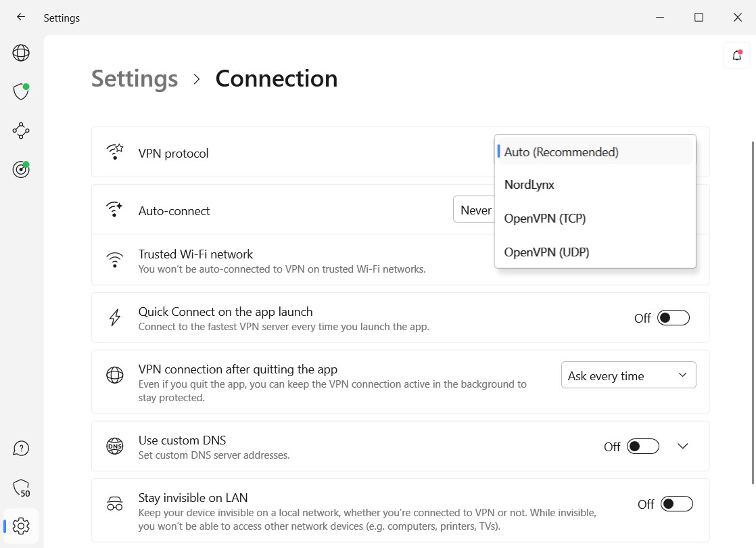Open the globe VPN map sidebar icon
This screenshot has width=756, height=548.
[x=21, y=53]
